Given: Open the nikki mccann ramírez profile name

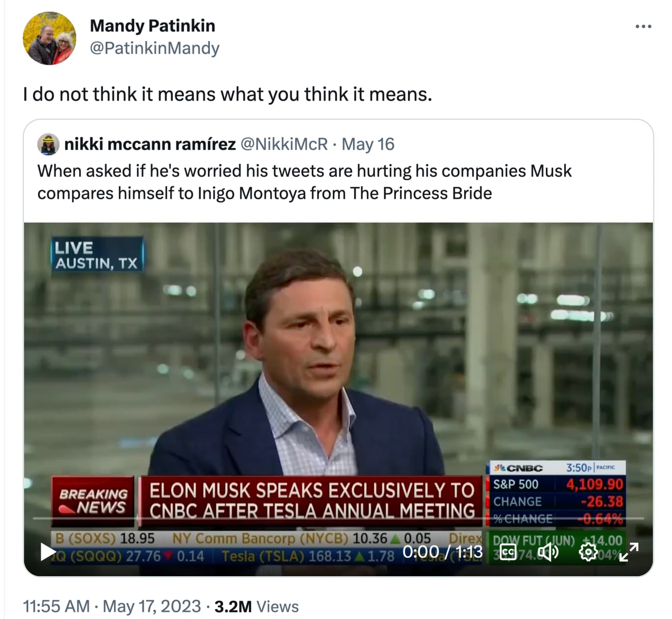Looking at the screenshot, I should click(x=150, y=144).
